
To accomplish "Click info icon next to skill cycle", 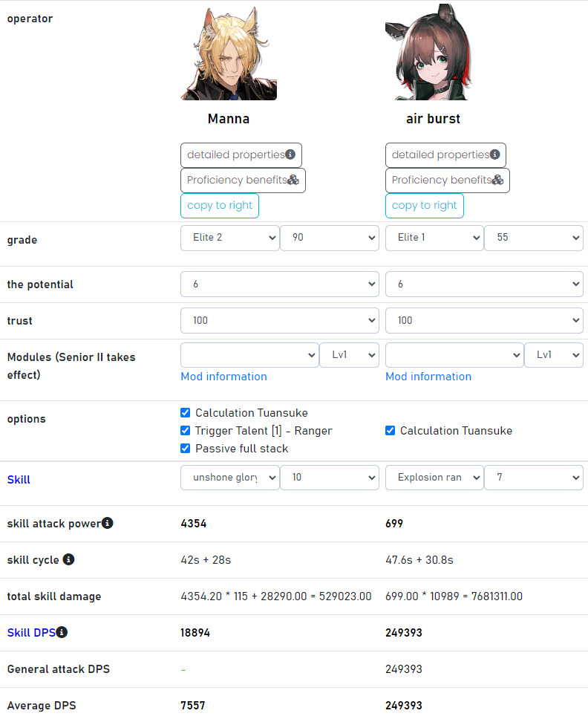I will [x=68, y=559].
